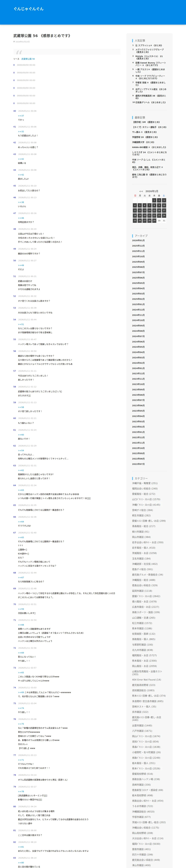This screenshot has height=868, width=186.
Task: Open category 延岡市雑談 (1118)
Action: [142, 591]
